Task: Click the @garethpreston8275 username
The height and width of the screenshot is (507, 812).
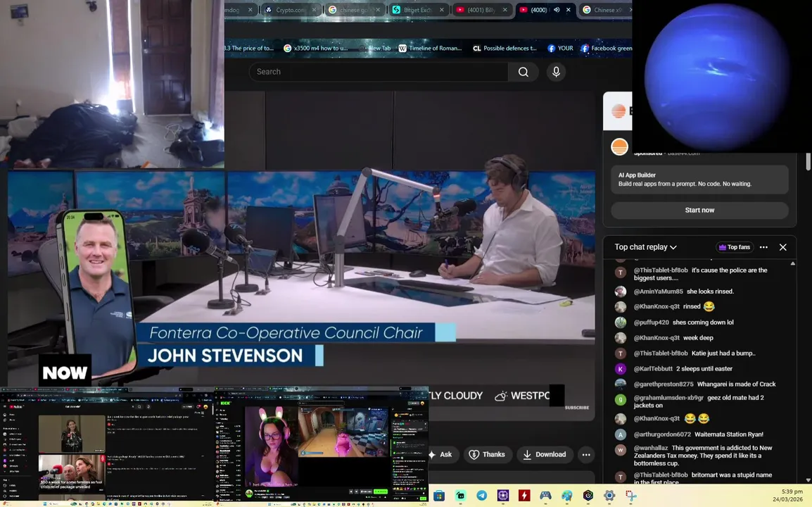Action: click(x=664, y=384)
